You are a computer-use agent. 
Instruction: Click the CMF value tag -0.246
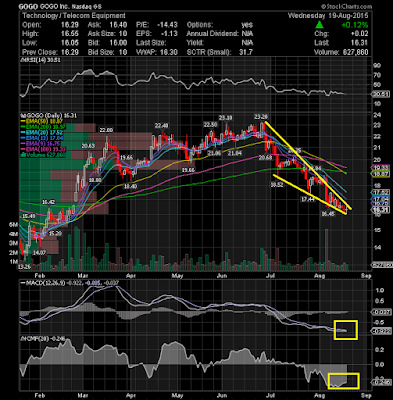[380, 383]
